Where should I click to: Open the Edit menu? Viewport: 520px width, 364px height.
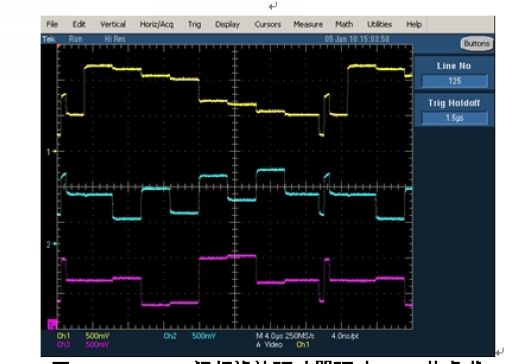(79, 24)
